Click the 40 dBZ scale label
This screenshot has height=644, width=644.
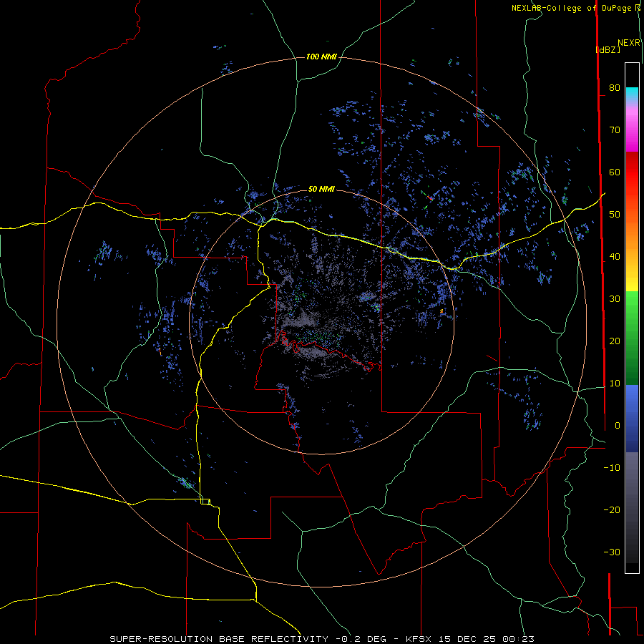(x=615, y=257)
